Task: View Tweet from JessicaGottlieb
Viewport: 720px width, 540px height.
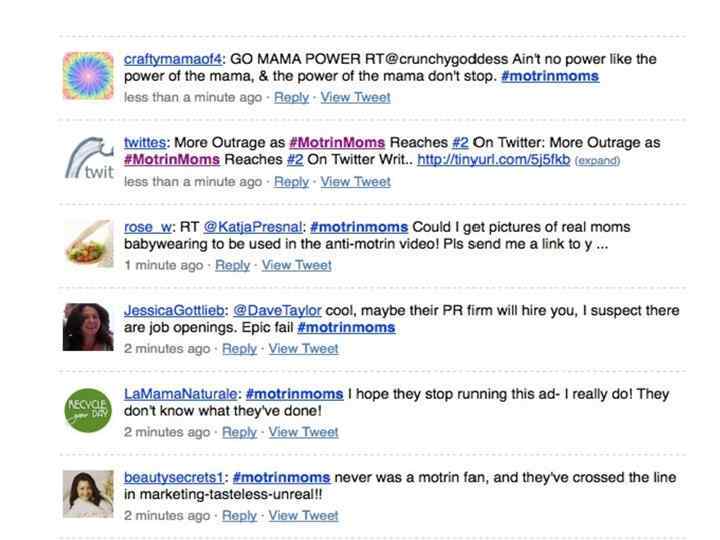Action: (303, 348)
